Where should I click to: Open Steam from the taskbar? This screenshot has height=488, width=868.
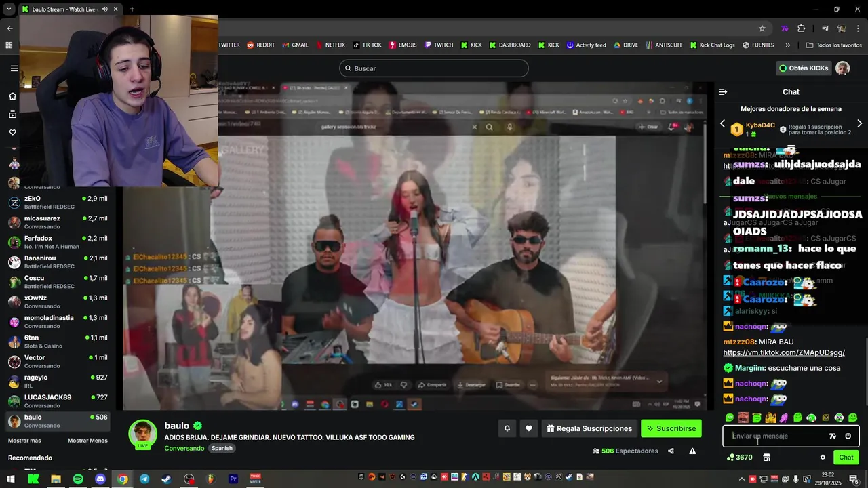(166, 479)
